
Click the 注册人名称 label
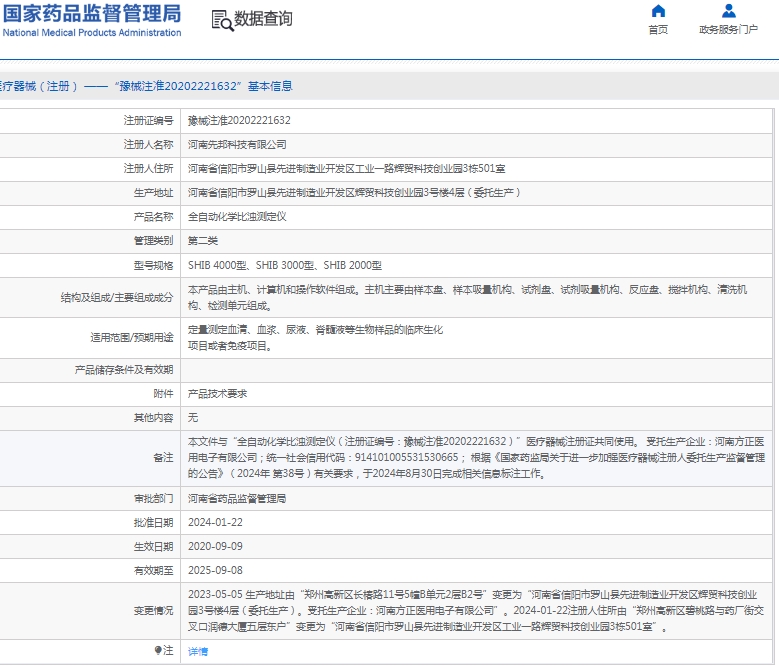pyautogui.click(x=149, y=145)
